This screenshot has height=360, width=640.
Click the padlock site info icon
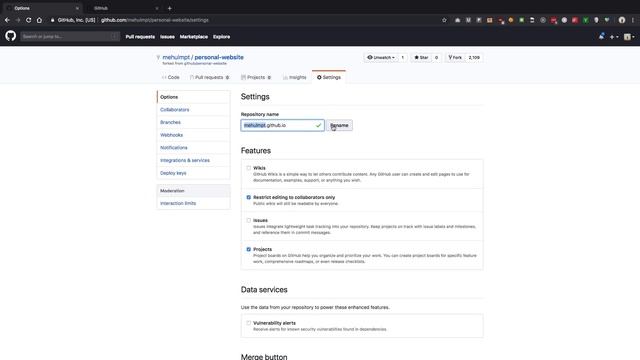[53, 20]
